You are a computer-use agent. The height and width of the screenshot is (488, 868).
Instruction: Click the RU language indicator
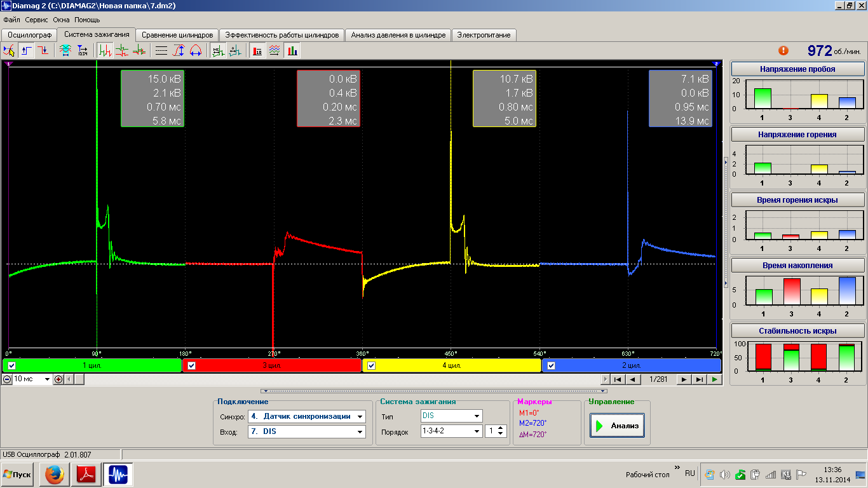point(689,473)
